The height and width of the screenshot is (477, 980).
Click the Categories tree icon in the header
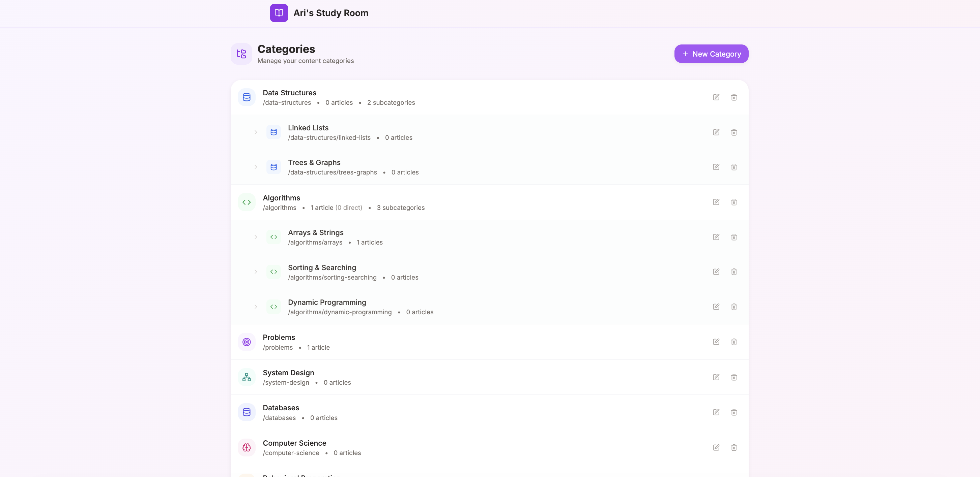tap(241, 54)
